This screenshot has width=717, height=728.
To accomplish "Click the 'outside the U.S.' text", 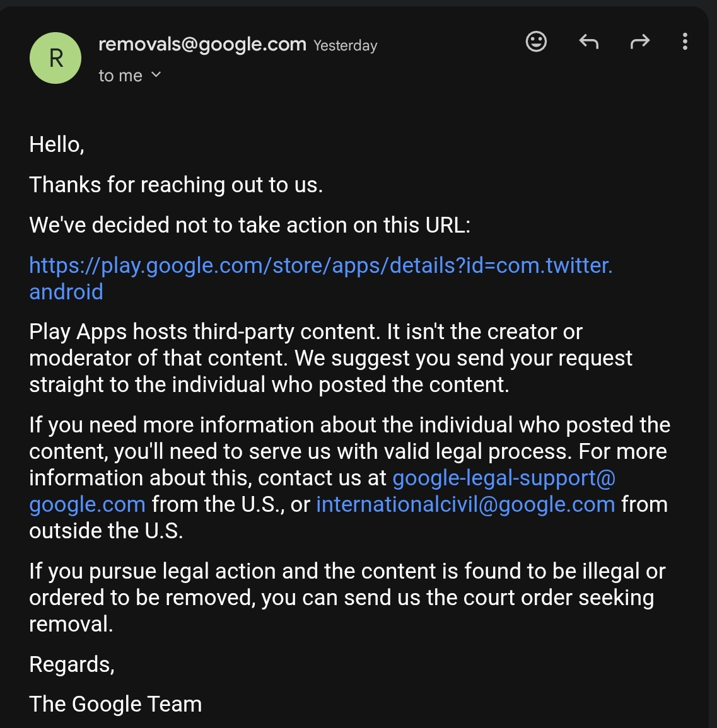I will tap(106, 531).
